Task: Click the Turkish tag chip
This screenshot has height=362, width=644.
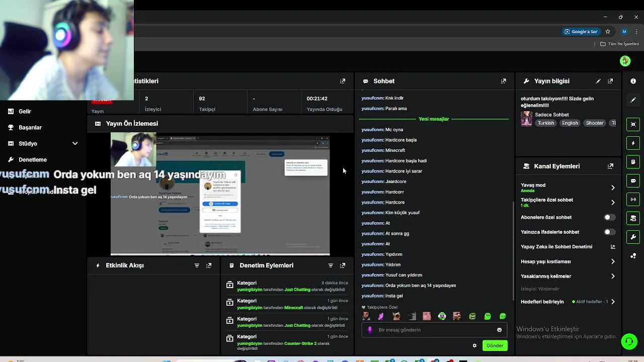Action: (545, 123)
